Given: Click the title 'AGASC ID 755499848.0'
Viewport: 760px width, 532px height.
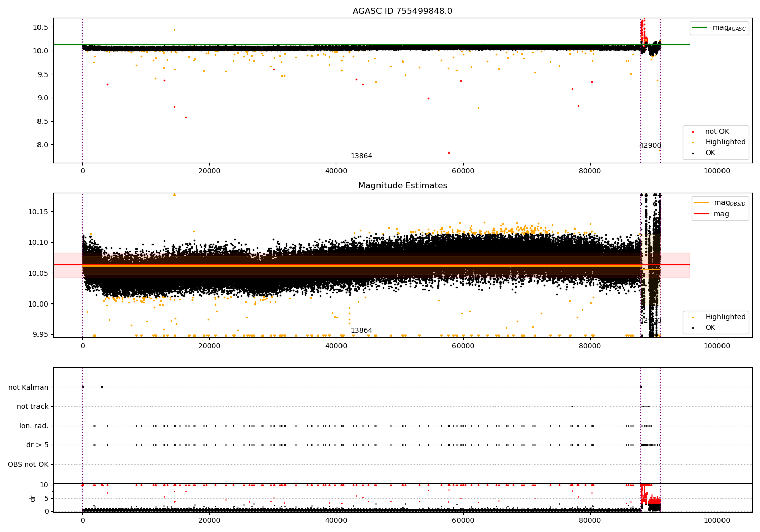Looking at the screenshot, I should (402, 11).
